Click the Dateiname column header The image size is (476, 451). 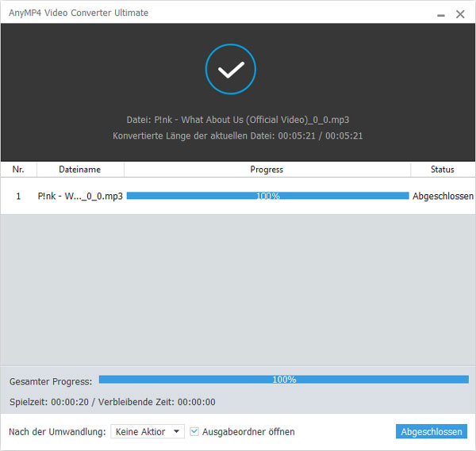coord(80,170)
